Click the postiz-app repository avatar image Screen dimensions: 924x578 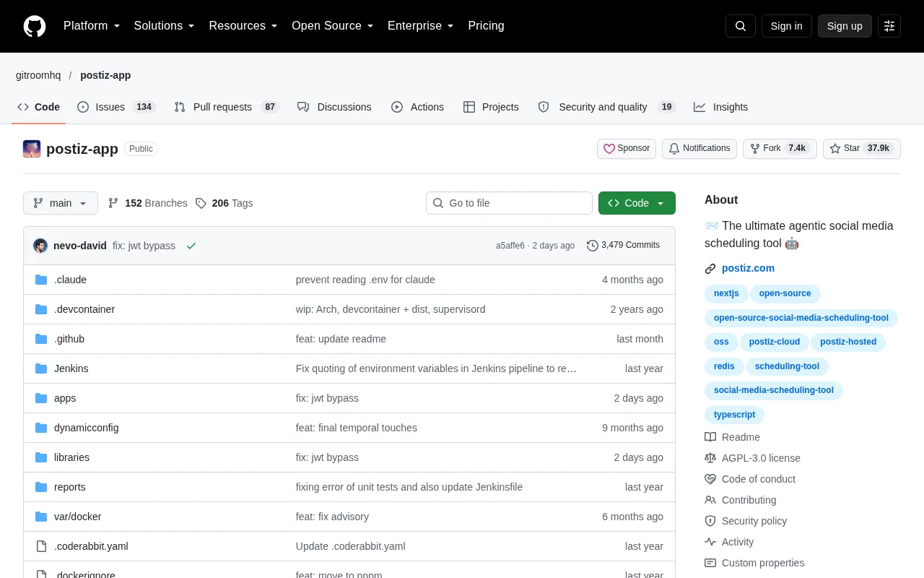(x=32, y=149)
